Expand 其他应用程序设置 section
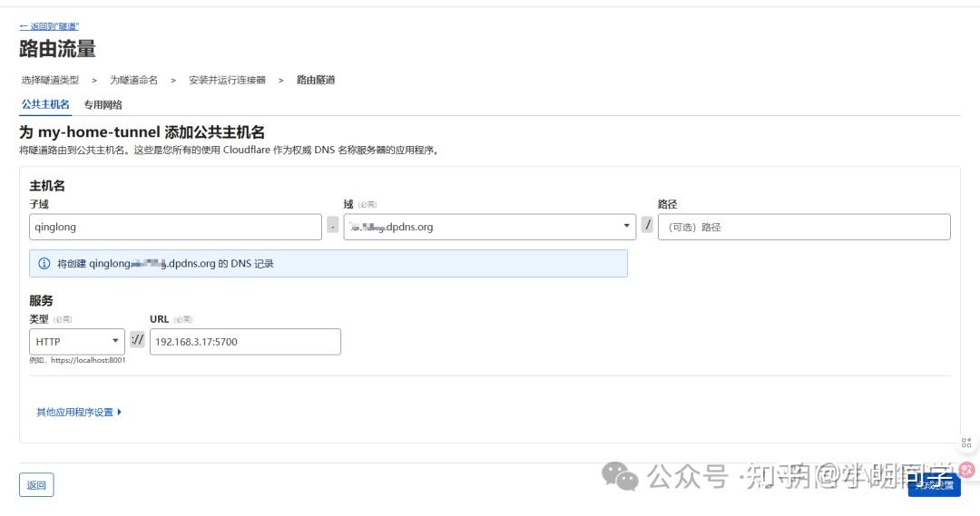The height and width of the screenshot is (516, 980). coord(79,413)
